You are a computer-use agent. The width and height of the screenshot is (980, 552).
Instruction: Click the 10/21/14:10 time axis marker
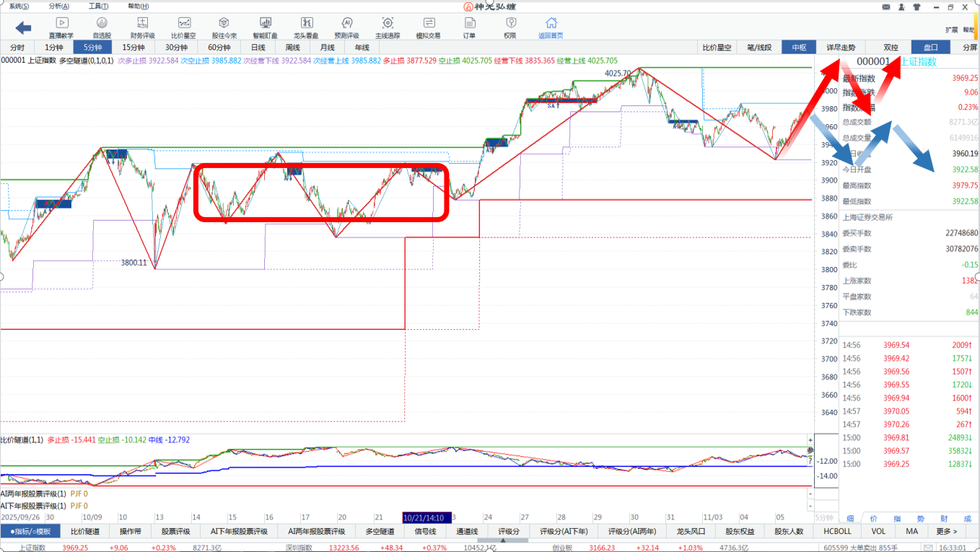click(426, 517)
